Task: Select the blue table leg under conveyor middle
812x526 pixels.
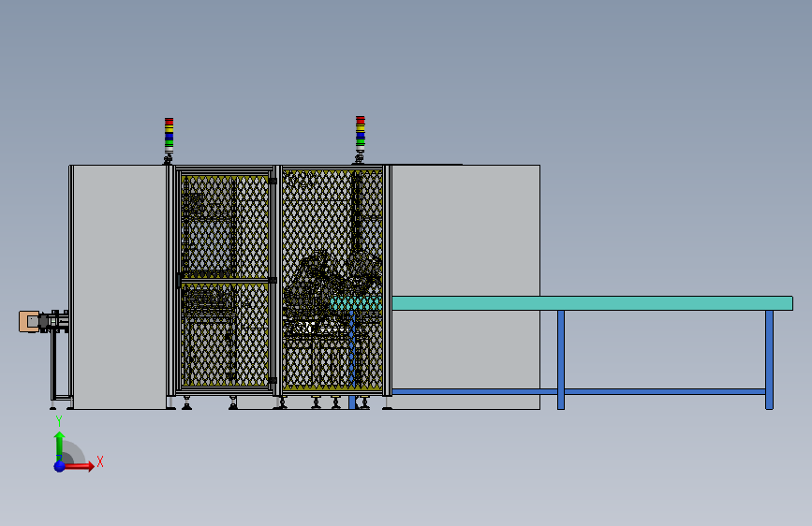Action: [x=561, y=359]
